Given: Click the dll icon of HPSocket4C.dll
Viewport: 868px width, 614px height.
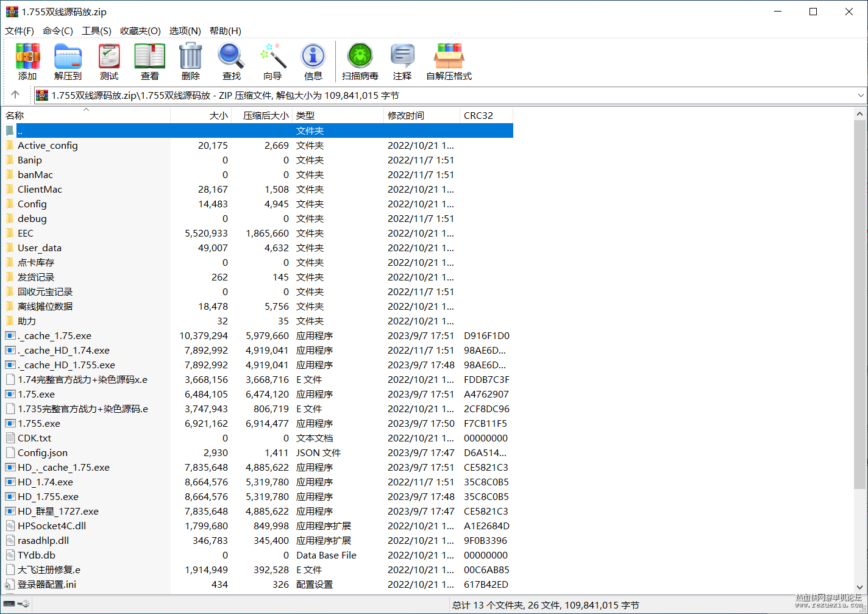Looking at the screenshot, I should coord(10,526).
